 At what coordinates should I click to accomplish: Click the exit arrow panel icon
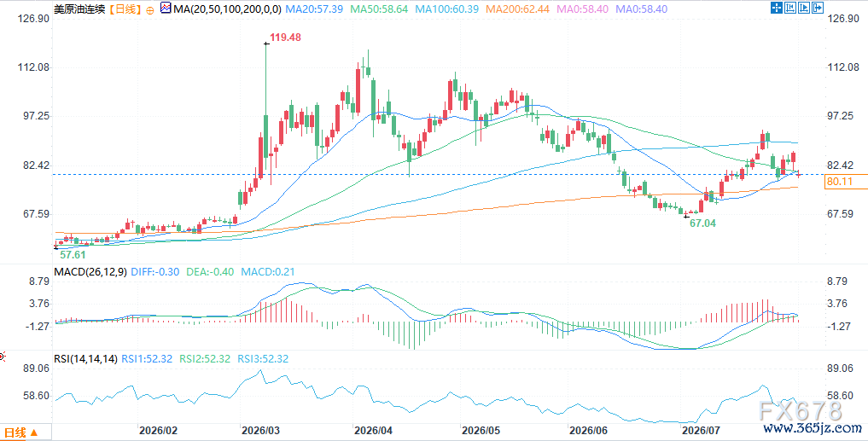818,8
